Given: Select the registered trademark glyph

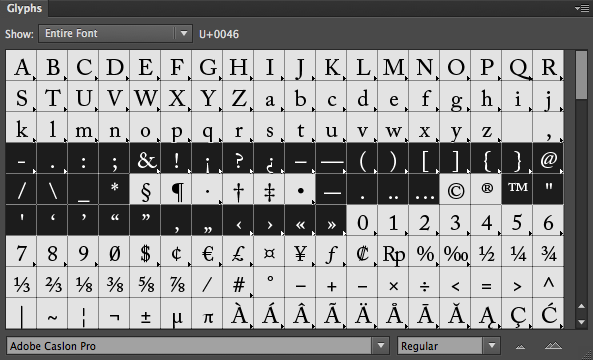Looking at the screenshot, I should [x=486, y=189].
